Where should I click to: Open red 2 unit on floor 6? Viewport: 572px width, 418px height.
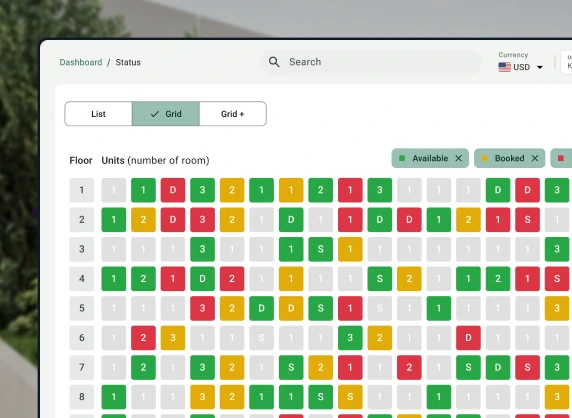click(143, 338)
